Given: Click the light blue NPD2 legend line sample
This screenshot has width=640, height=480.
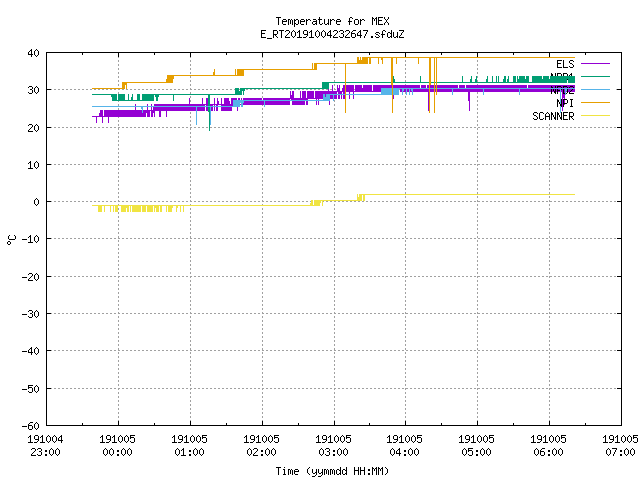Looking at the screenshot, I should tap(595, 89).
